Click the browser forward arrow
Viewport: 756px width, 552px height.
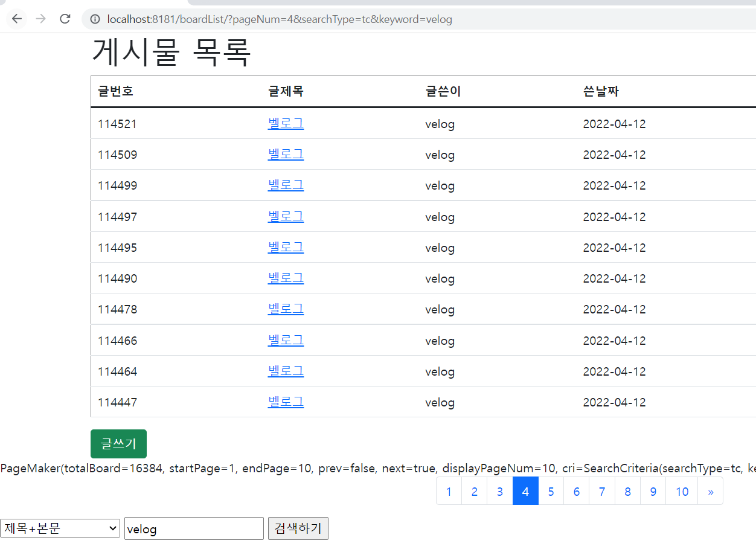coord(41,19)
